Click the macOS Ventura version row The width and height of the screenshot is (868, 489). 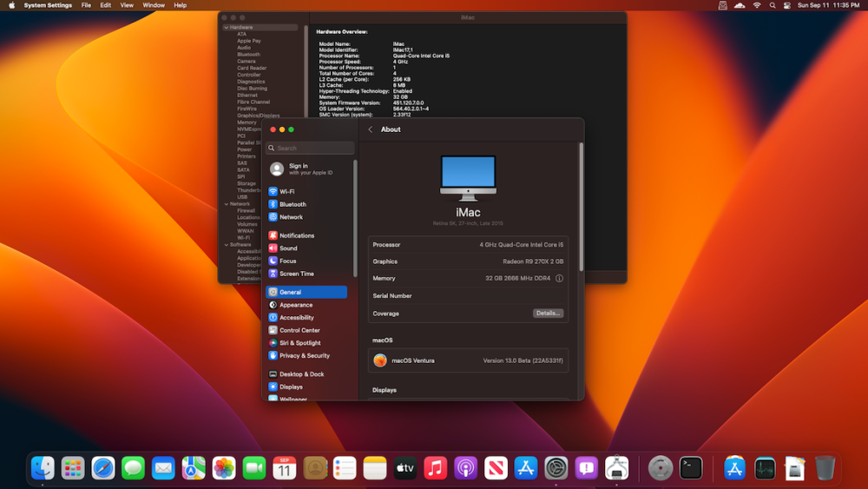[x=469, y=360]
